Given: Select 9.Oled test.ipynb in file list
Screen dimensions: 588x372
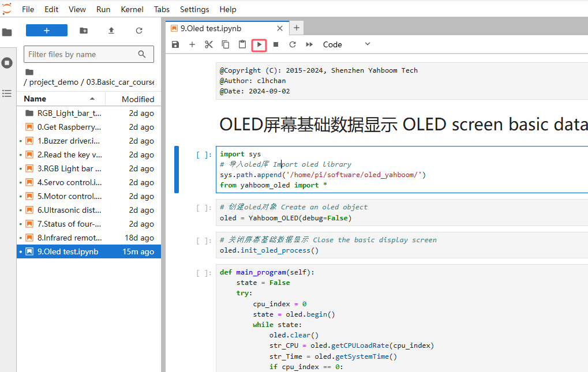Looking at the screenshot, I should coord(89,251).
